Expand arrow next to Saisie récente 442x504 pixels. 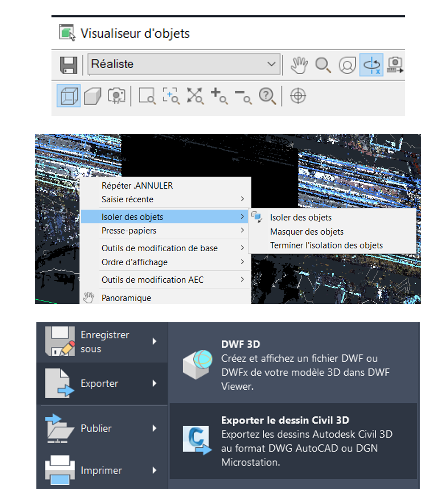tap(242, 199)
